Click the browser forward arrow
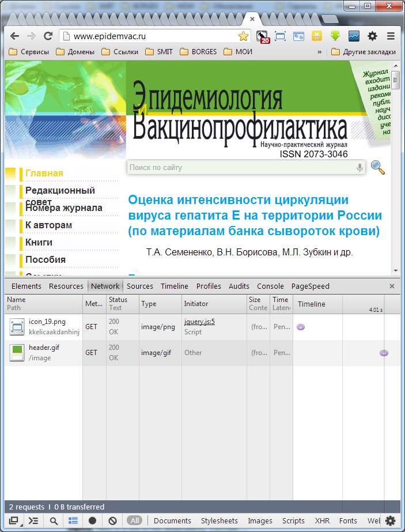The height and width of the screenshot is (532, 405). (x=31, y=36)
